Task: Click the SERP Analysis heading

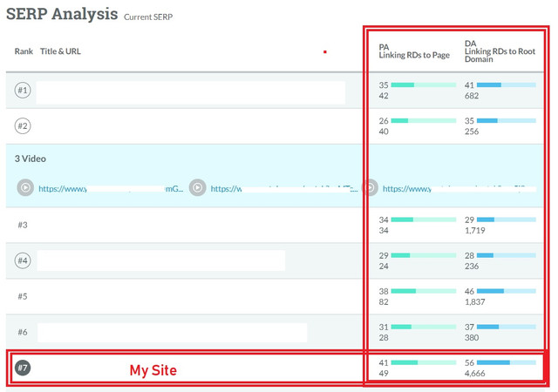Action: click(62, 14)
